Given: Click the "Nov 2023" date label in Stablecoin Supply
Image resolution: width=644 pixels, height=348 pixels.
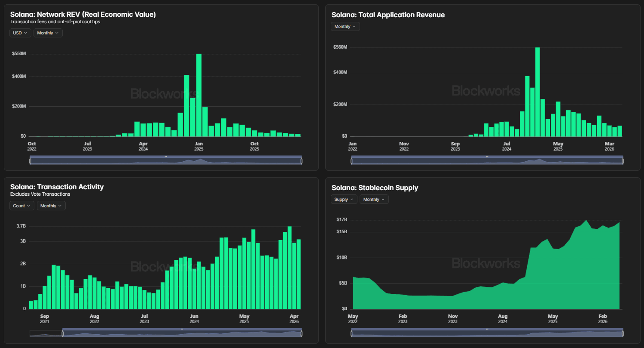Looking at the screenshot, I should [x=453, y=319].
